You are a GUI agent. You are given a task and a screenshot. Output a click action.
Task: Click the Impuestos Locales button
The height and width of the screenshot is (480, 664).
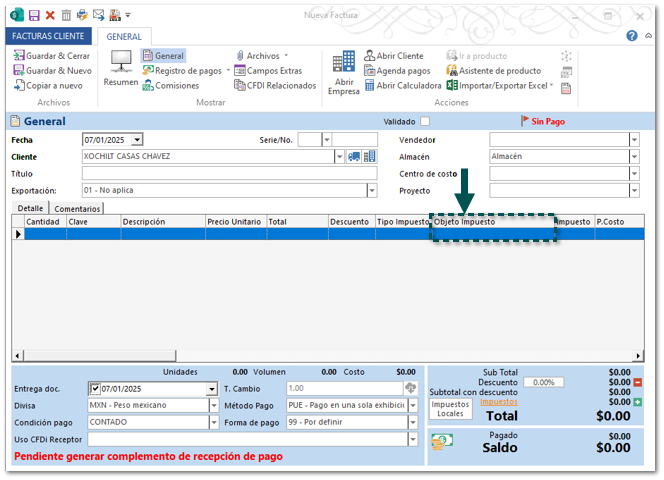[451, 408]
